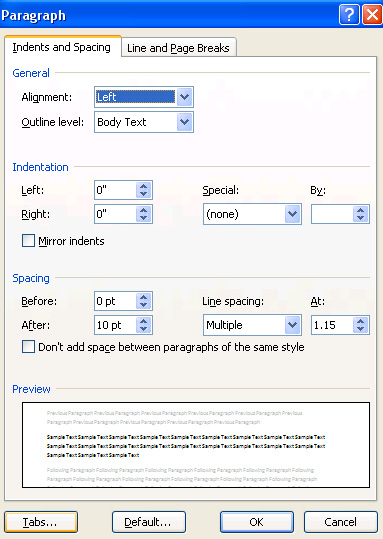Click the Default... button
The height and width of the screenshot is (539, 383).
coord(149,522)
